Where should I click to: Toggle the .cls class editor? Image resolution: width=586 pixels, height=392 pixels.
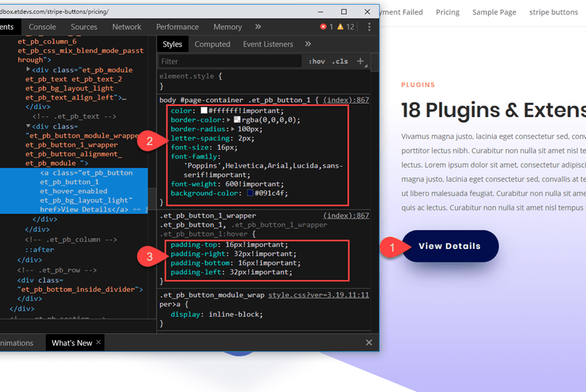point(340,61)
